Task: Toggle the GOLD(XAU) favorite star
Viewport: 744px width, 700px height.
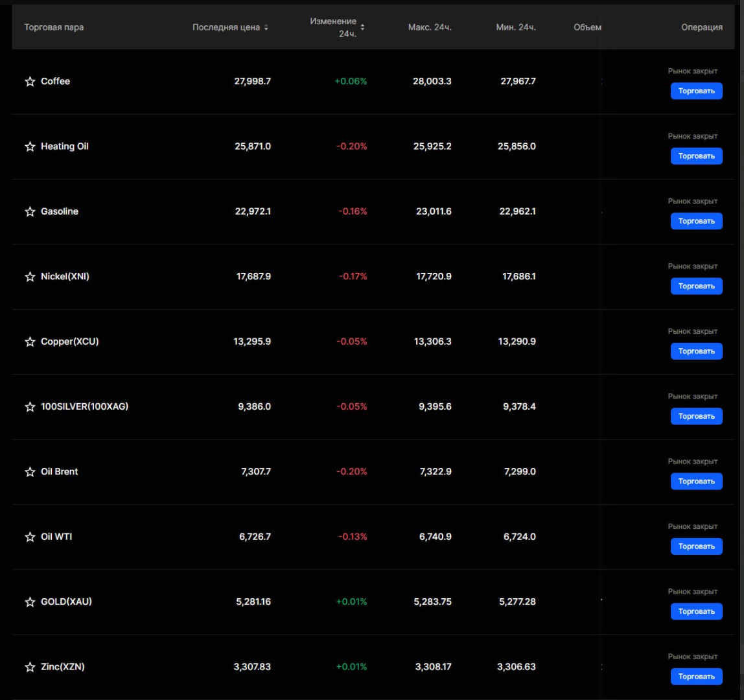Action: [x=30, y=602]
